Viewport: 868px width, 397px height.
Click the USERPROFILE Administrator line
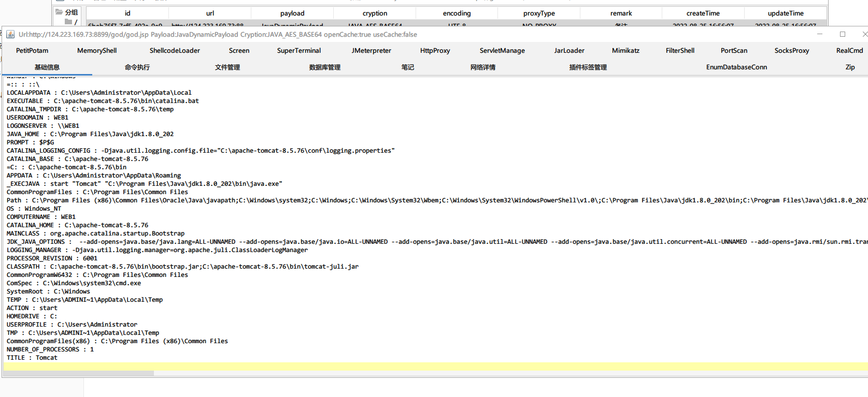click(x=72, y=325)
